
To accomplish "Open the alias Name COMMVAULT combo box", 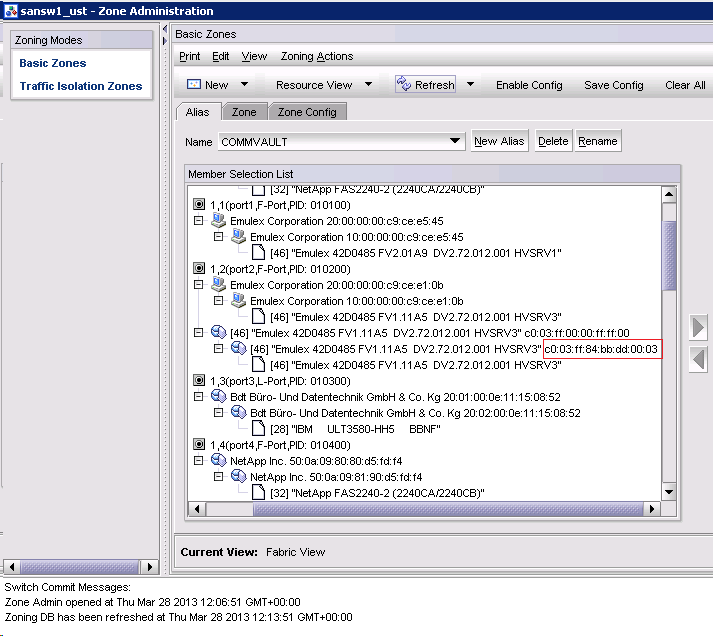I will tap(341, 141).
